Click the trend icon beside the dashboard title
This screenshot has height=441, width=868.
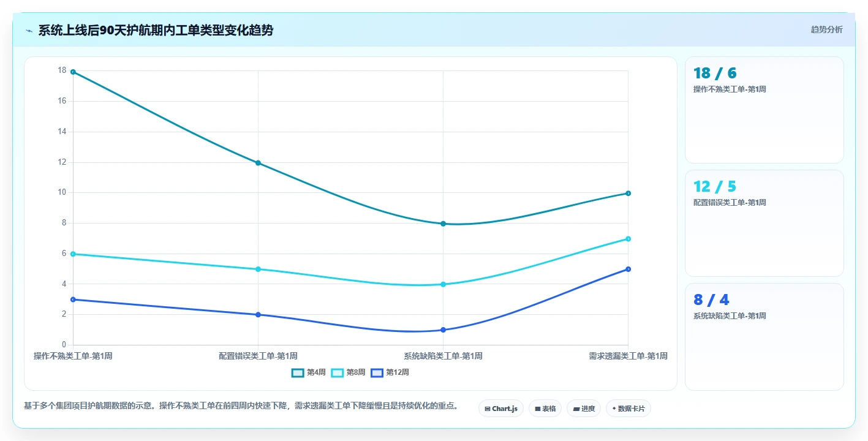[29, 31]
